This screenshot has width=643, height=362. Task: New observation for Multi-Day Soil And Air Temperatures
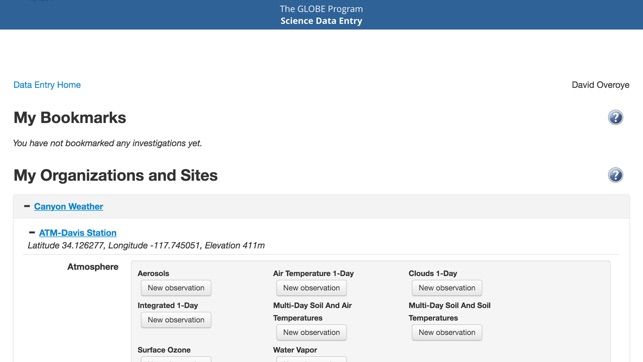tap(311, 332)
